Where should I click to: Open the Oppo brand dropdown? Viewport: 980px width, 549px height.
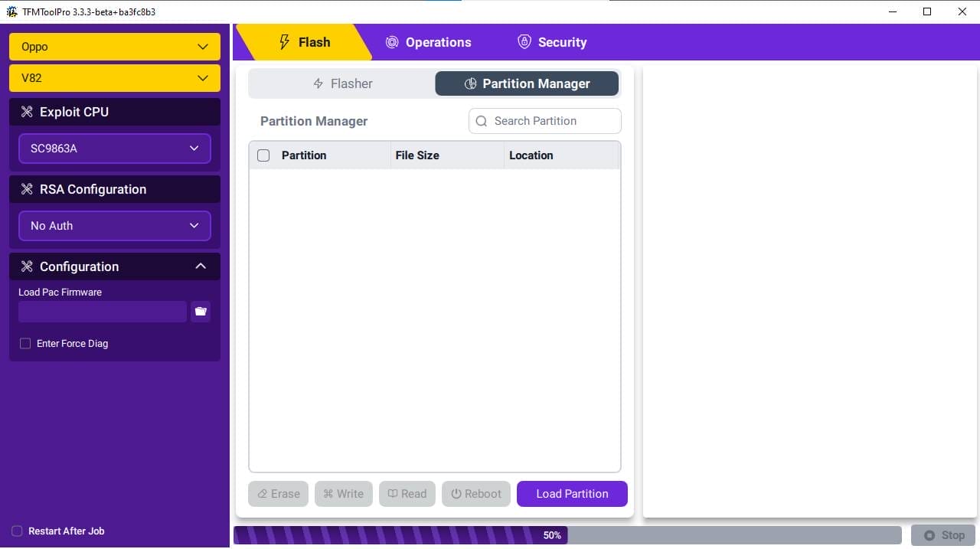coord(114,47)
